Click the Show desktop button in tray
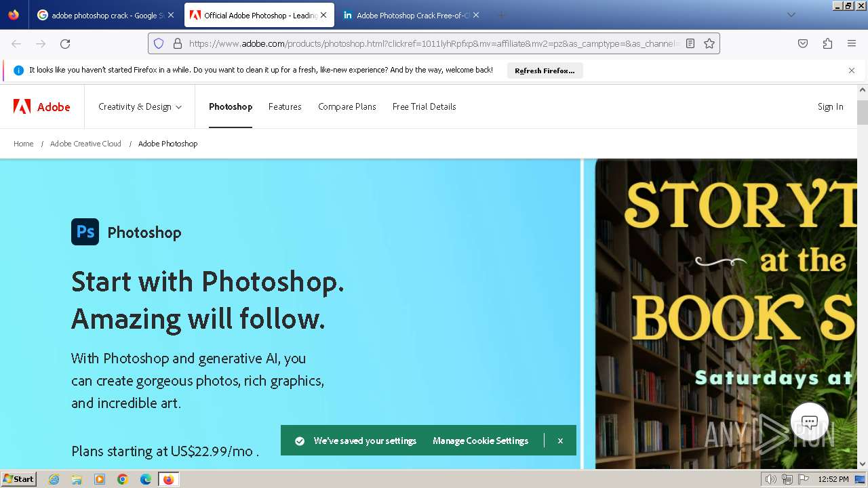868x488 pixels. click(x=861, y=479)
